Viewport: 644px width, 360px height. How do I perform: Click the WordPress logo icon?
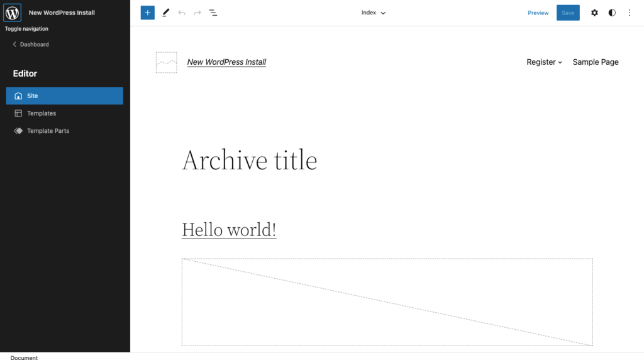point(13,13)
